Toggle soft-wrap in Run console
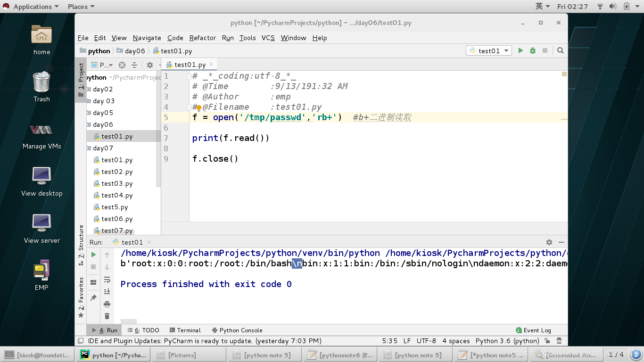This screenshot has width=644, height=362. tap(107, 280)
